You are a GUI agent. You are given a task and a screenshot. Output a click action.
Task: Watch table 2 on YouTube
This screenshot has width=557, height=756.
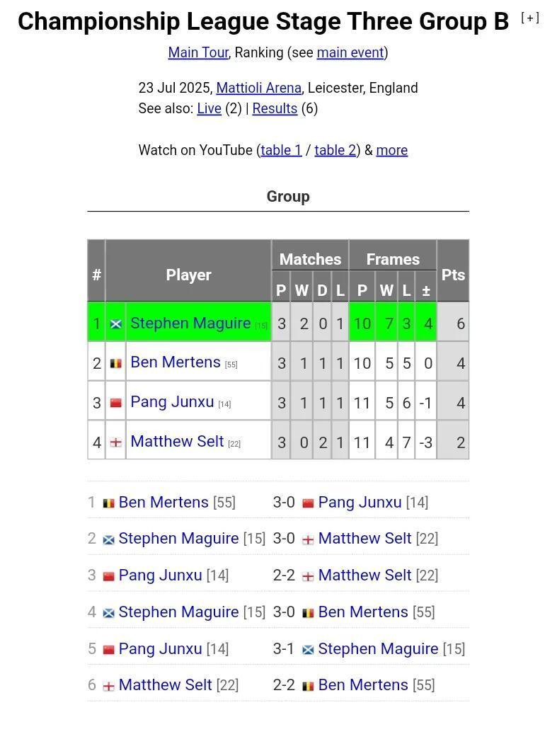tap(335, 150)
